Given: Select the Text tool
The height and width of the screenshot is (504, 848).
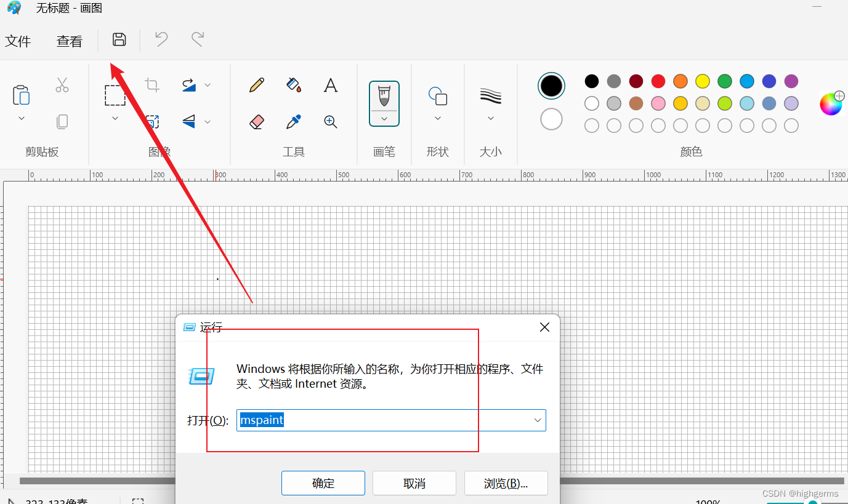Looking at the screenshot, I should point(331,85).
